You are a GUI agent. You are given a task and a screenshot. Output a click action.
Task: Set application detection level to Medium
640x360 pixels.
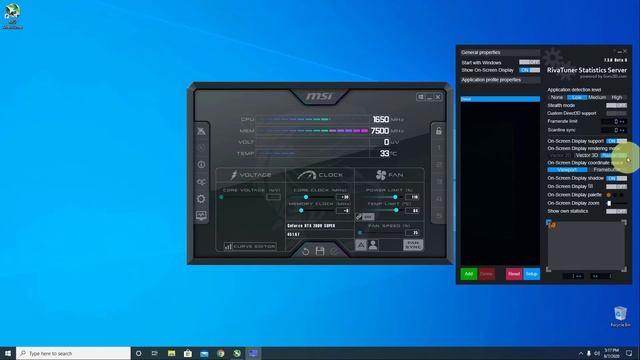597,98
